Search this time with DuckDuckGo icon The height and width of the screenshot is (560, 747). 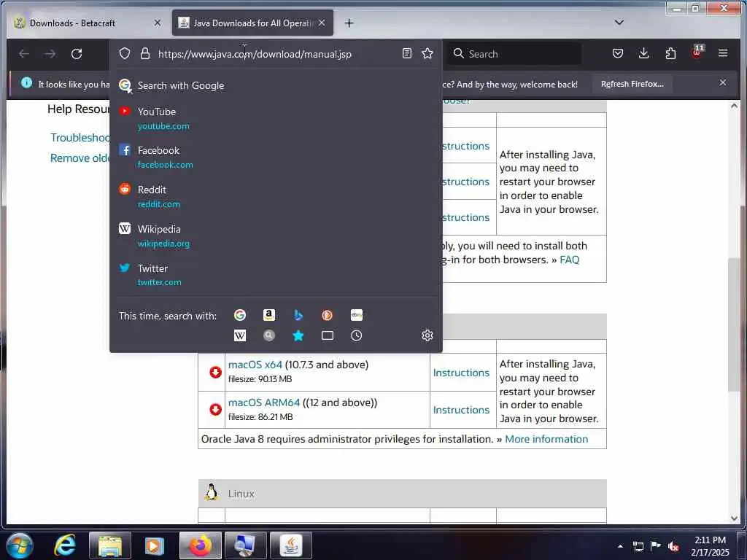[328, 315]
